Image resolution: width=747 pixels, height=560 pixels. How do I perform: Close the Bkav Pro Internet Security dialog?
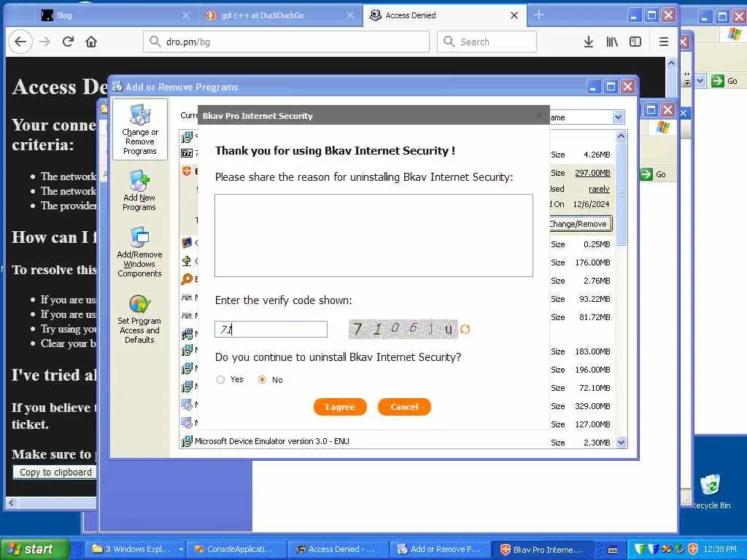pos(539,115)
